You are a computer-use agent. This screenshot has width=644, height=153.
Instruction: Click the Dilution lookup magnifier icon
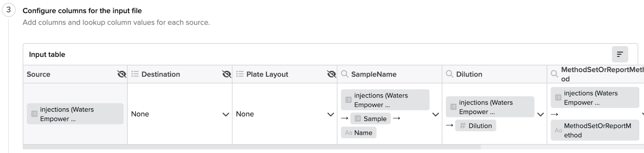[x=450, y=74]
